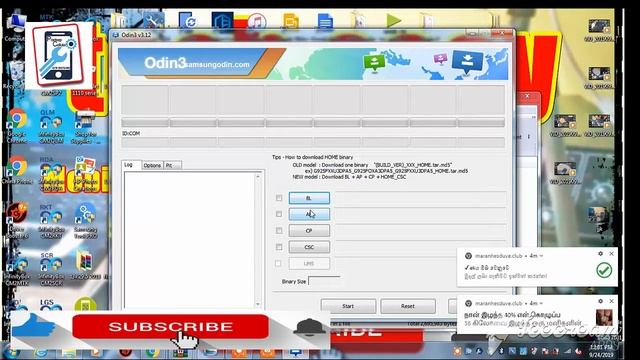The width and height of the screenshot is (640, 360).
Task: Open the Shop for Supplies printer icon
Action: [x=85, y=128]
